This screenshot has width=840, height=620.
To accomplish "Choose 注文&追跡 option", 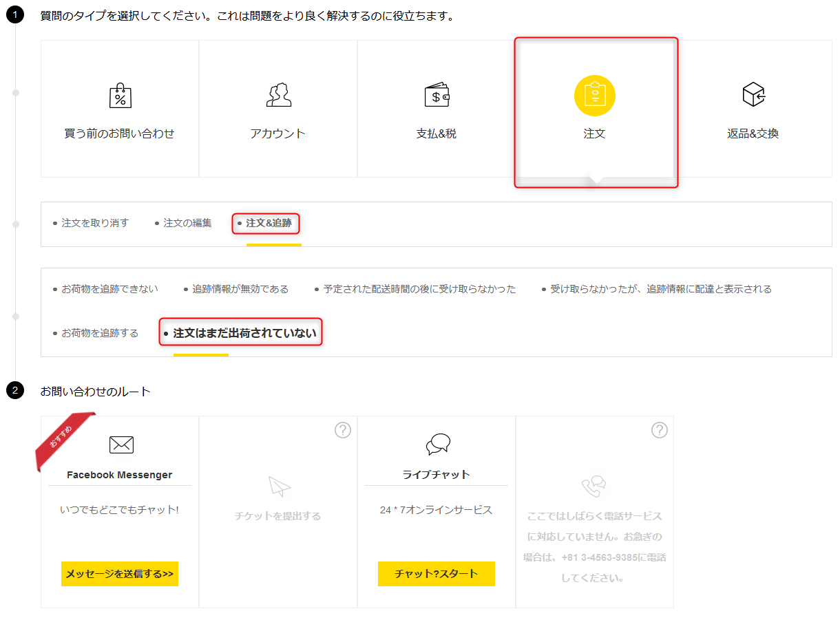I will click(x=269, y=223).
